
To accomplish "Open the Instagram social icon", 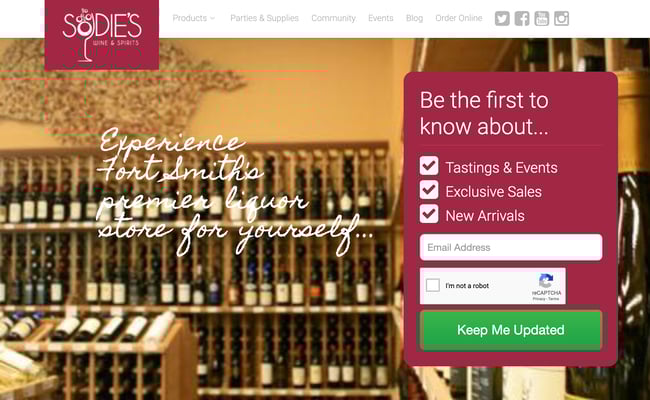I will (x=561, y=18).
